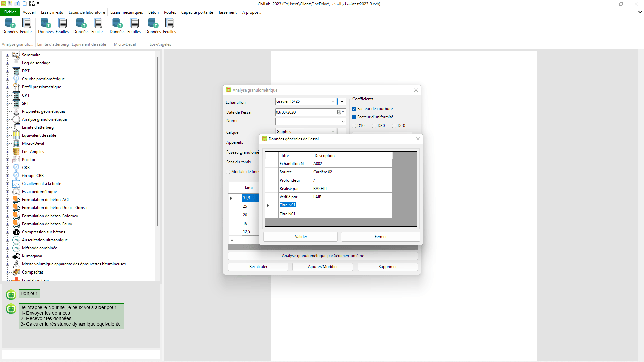Enable the D30 checkbox
The width and height of the screenshot is (644, 362).
[x=374, y=126]
